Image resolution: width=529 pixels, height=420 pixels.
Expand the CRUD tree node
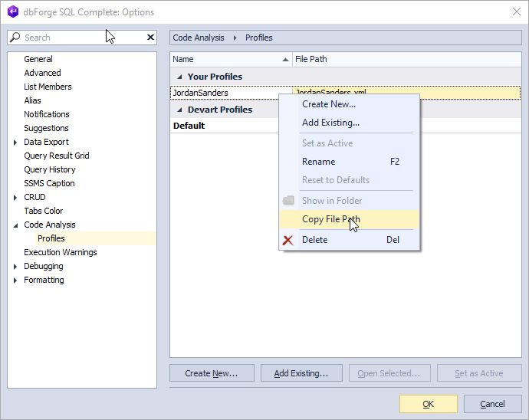tap(15, 197)
